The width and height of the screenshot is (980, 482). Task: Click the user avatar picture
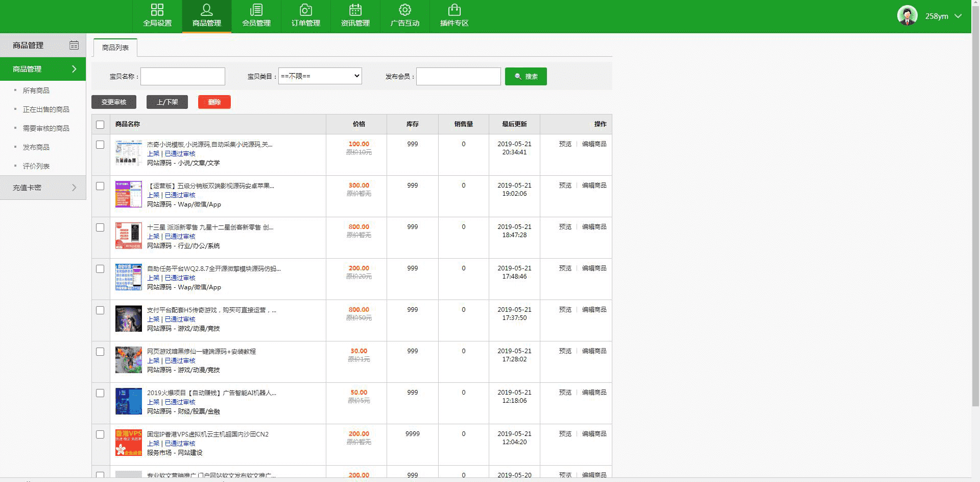pos(907,16)
